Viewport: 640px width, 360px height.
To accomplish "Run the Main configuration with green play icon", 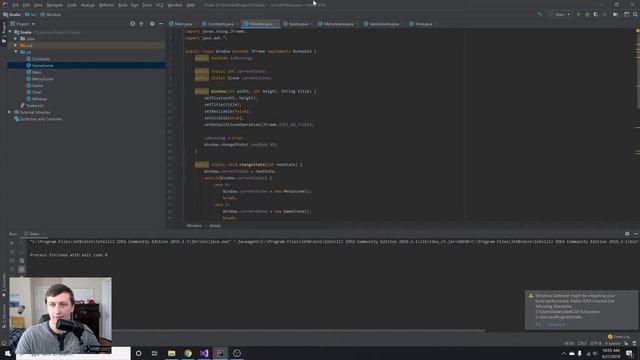I will [x=578, y=14].
